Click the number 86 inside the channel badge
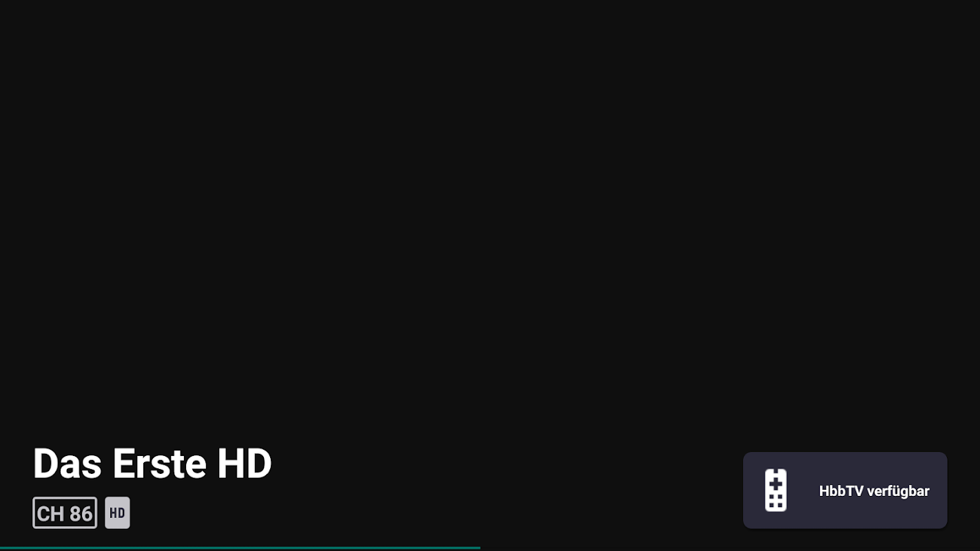This screenshot has height=551, width=980. [x=81, y=514]
